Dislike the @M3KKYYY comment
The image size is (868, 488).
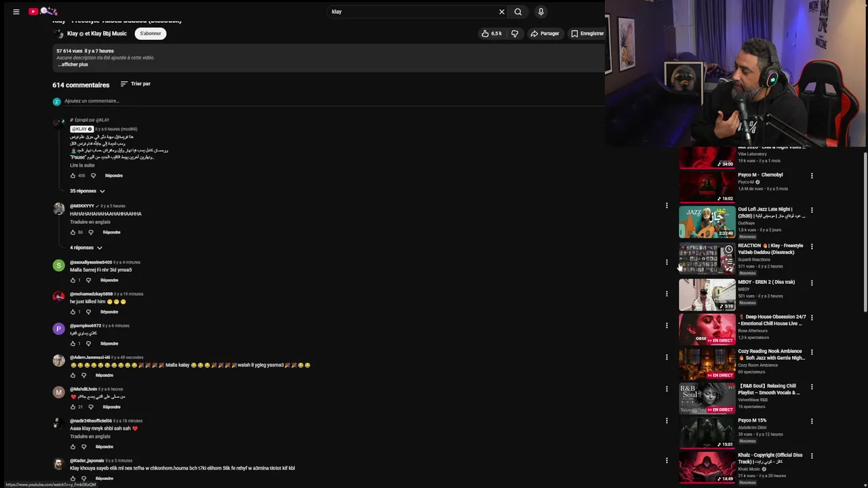pos(91,232)
